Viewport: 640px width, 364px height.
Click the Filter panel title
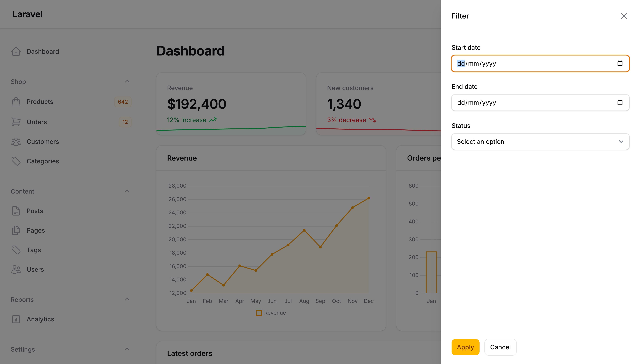click(x=460, y=16)
